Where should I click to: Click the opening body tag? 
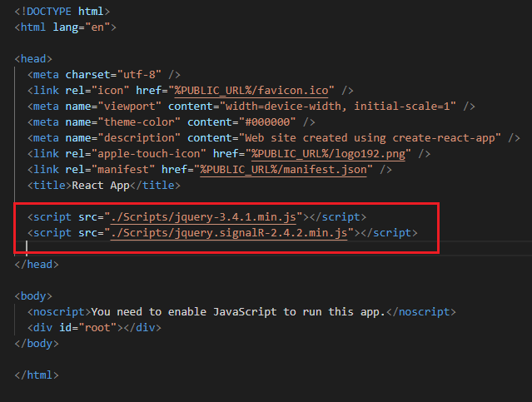click(x=34, y=295)
